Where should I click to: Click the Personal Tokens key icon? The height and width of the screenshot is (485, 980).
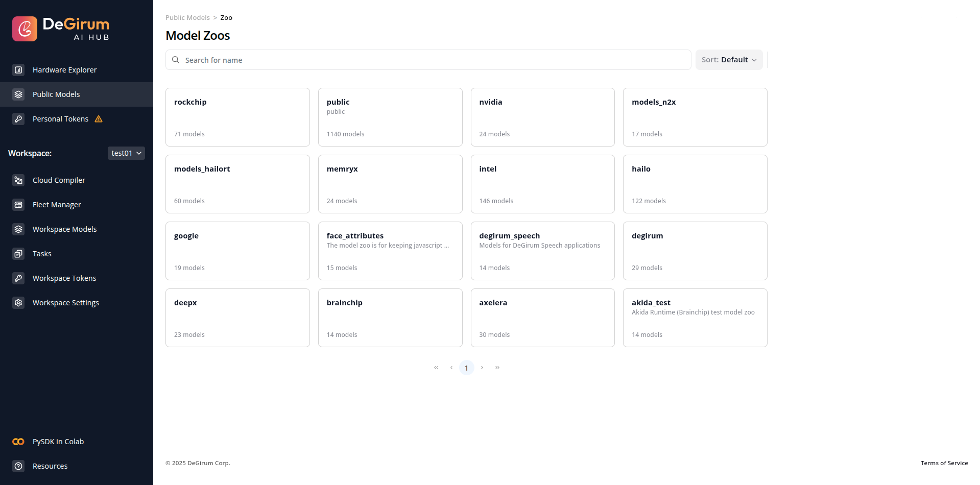[18, 119]
